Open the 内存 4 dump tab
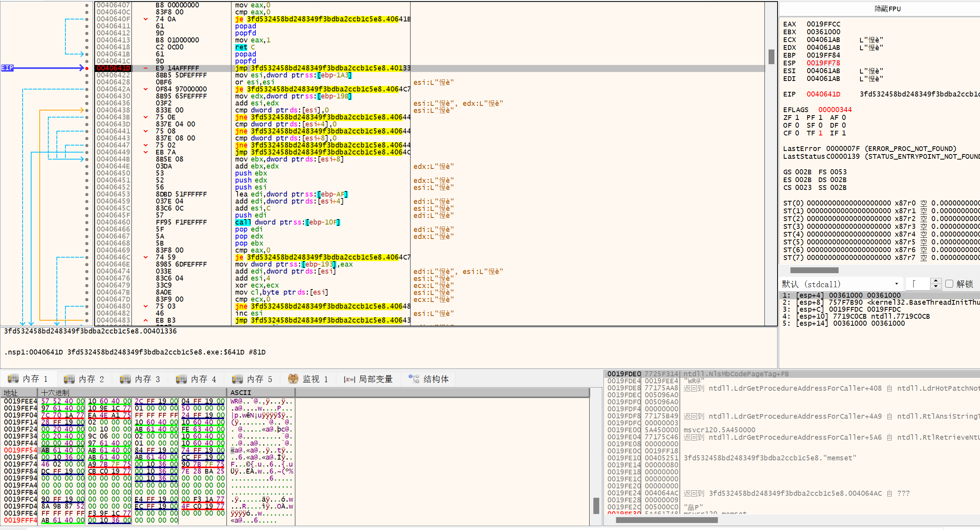The height and width of the screenshot is (530, 980). click(196, 379)
